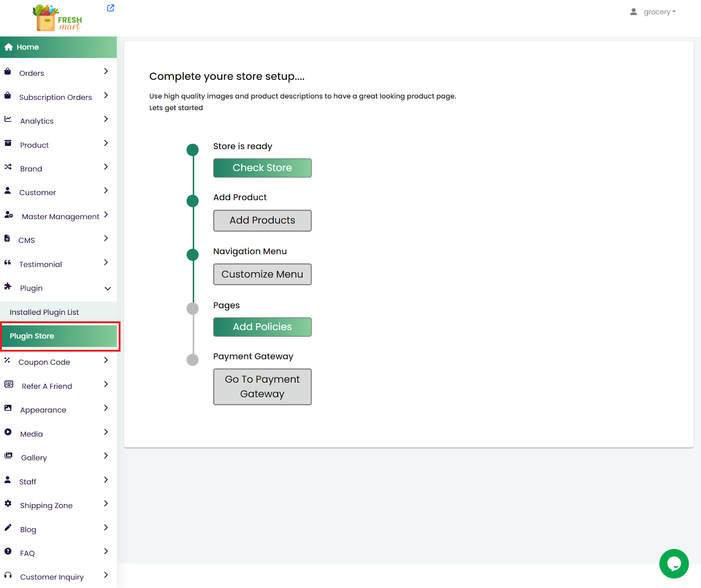The height and width of the screenshot is (588, 701).
Task: Click the Shipping Zone gear icon
Action: 8,503
